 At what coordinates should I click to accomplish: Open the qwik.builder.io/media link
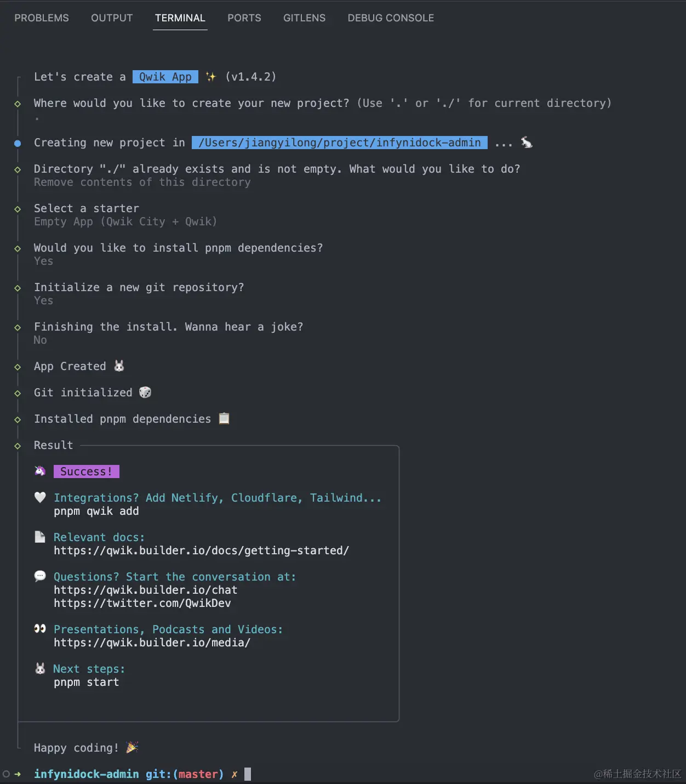point(152,643)
